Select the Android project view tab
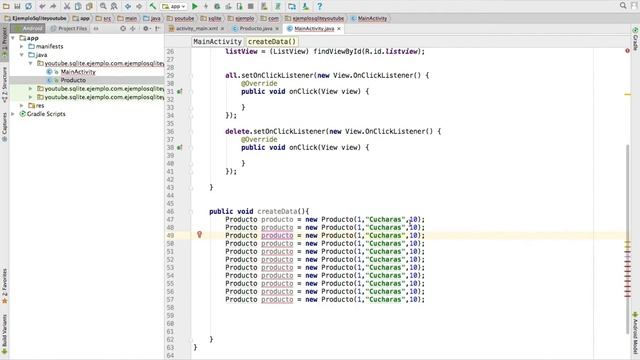 pyautogui.click(x=29, y=29)
